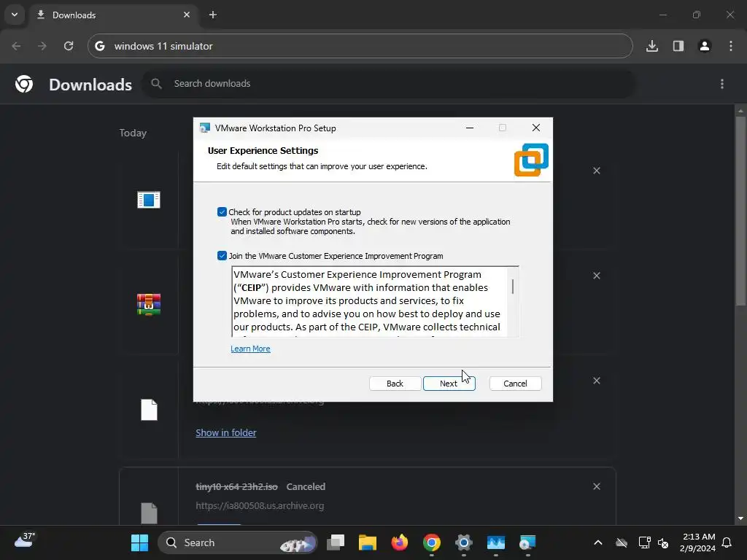Open File Explorer from the taskbar
This screenshot has height=560, width=747.
point(368,542)
